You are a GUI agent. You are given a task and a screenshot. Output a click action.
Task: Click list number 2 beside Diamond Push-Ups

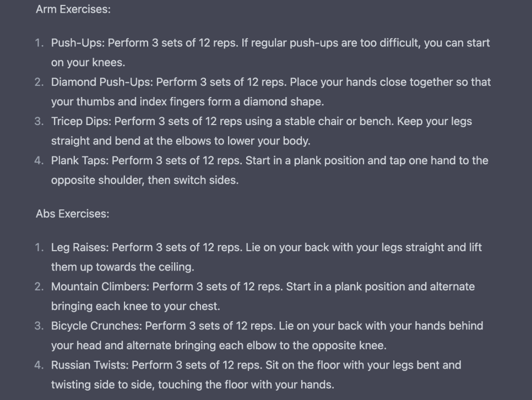coord(39,82)
